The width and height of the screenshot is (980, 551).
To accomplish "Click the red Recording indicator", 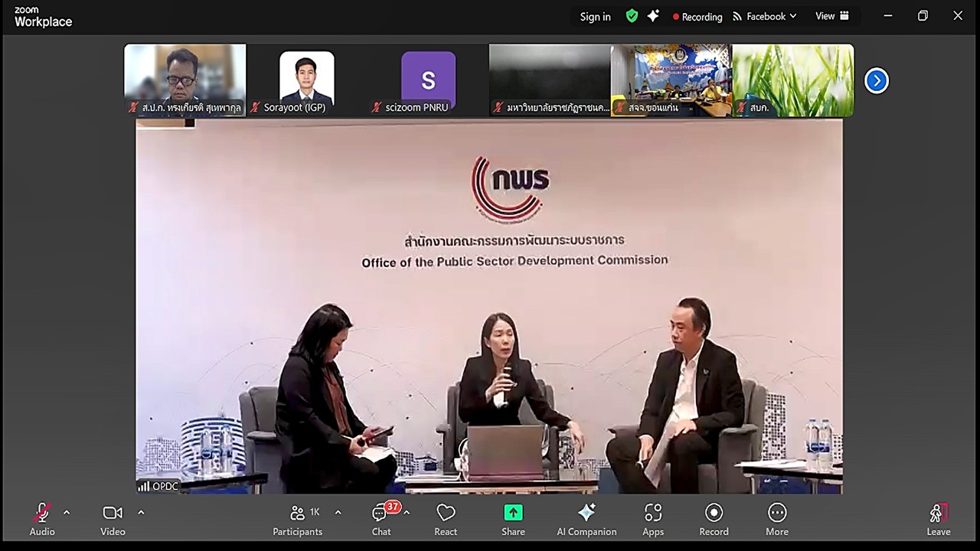I will point(697,17).
